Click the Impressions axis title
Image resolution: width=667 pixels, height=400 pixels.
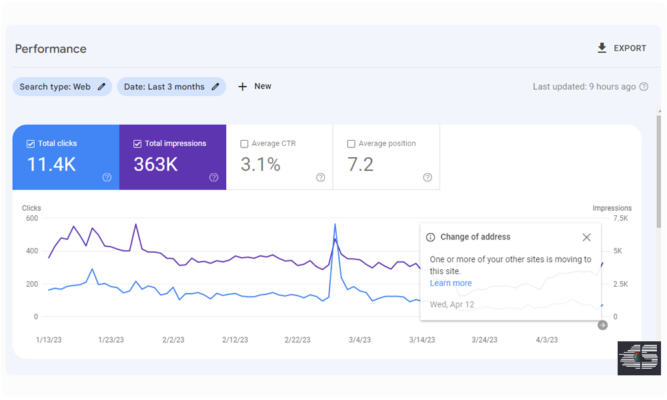click(612, 208)
